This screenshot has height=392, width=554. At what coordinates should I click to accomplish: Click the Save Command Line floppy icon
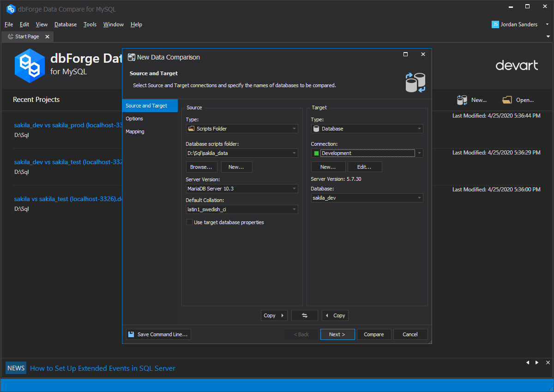[x=131, y=334]
